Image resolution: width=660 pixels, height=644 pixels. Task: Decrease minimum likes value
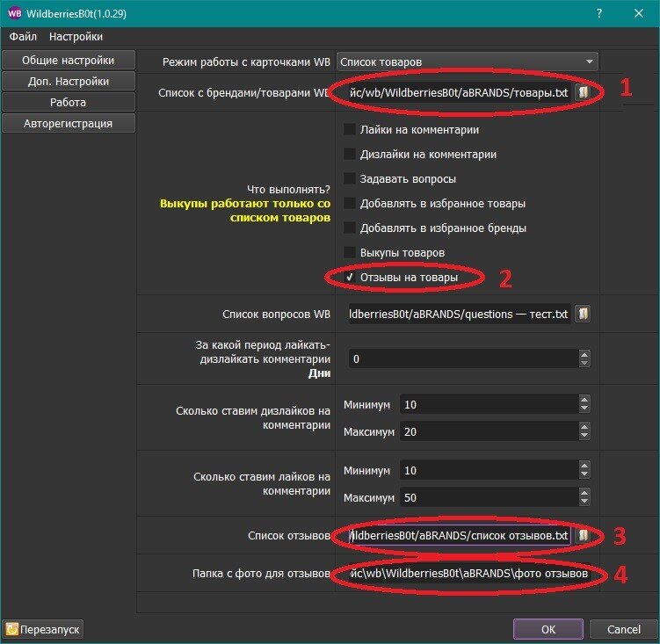584,474
